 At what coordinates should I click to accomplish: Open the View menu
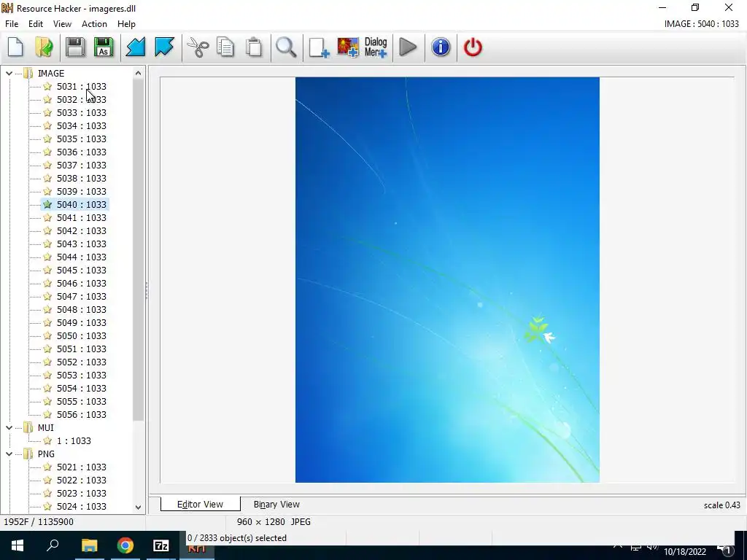pos(63,24)
